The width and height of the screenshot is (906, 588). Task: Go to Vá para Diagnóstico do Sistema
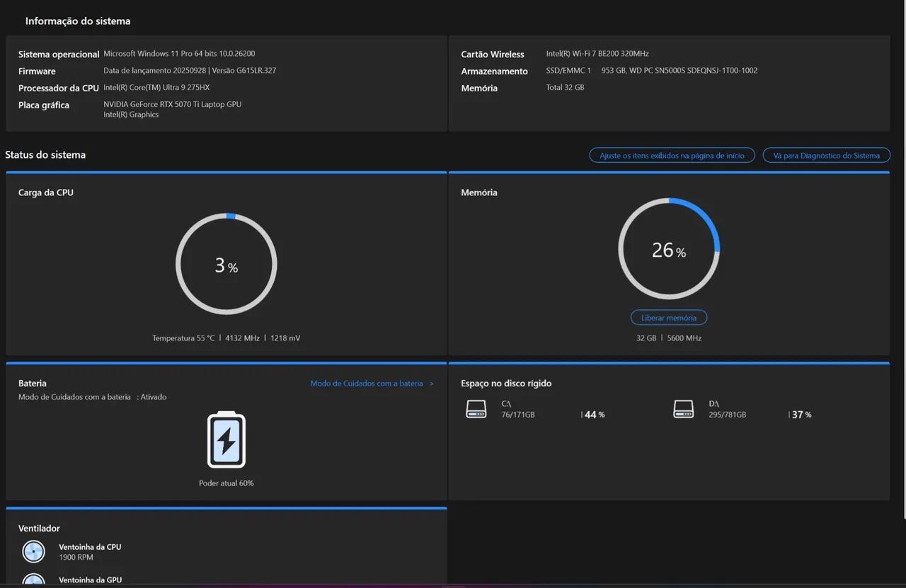point(826,156)
